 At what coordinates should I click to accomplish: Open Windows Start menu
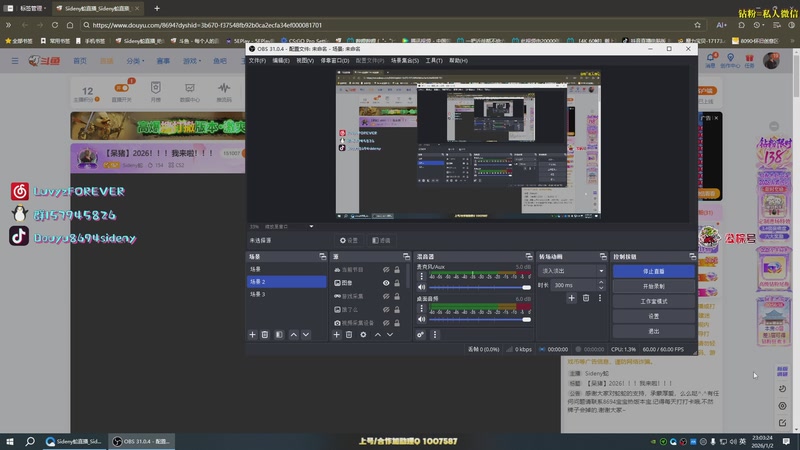pyautogui.click(x=10, y=441)
